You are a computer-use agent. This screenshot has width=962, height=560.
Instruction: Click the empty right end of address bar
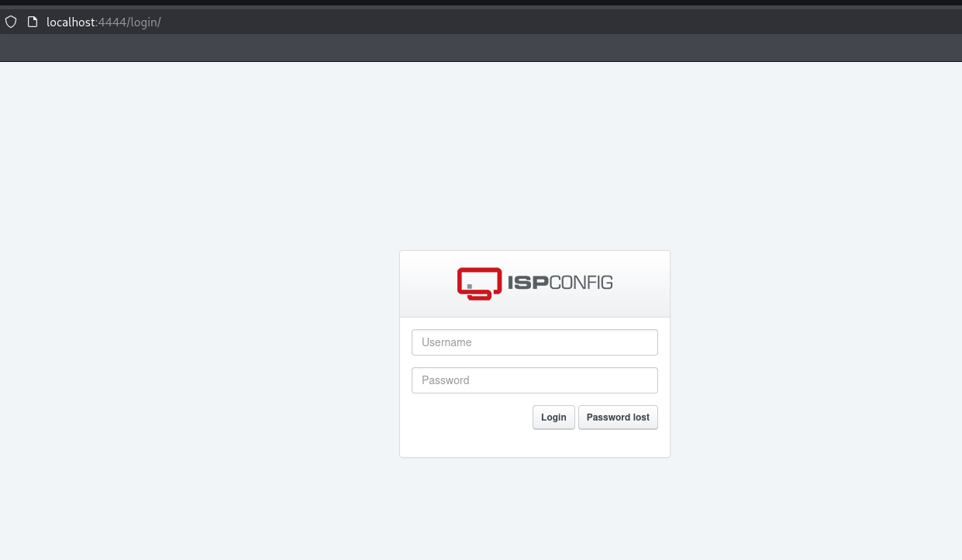pyautogui.click(x=698, y=22)
